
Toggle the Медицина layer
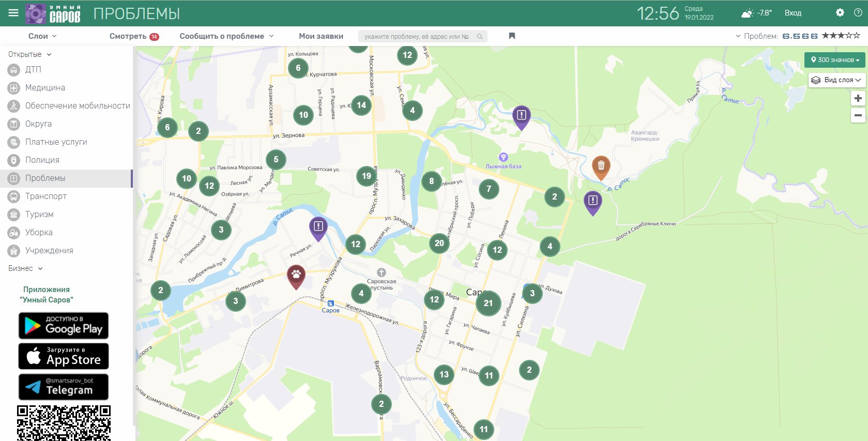[x=45, y=88]
